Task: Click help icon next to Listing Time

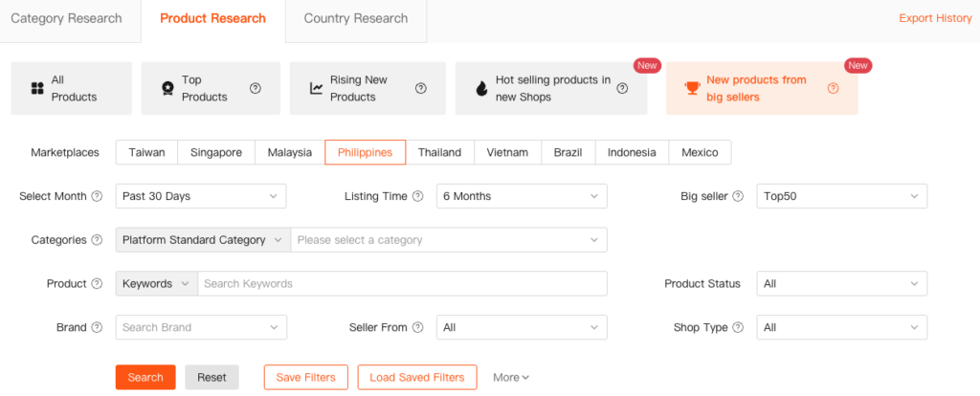Action: [417, 196]
